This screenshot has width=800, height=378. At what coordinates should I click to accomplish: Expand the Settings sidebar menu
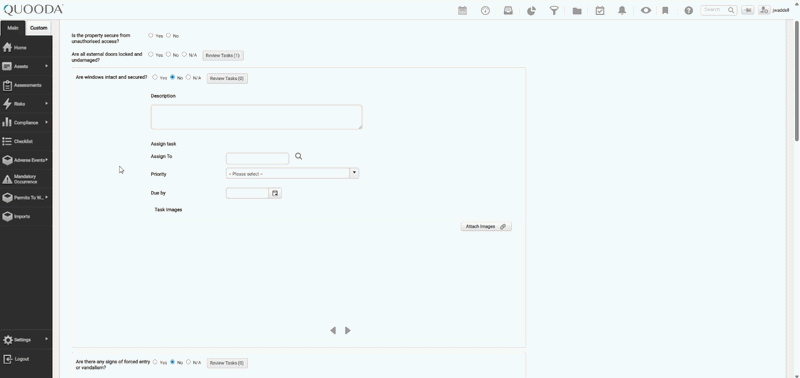(x=26, y=340)
